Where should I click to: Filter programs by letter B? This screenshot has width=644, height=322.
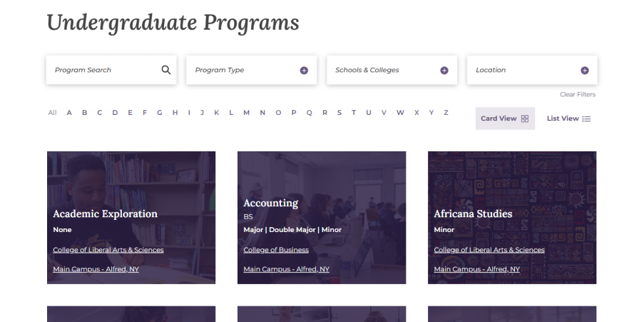pos(84,113)
